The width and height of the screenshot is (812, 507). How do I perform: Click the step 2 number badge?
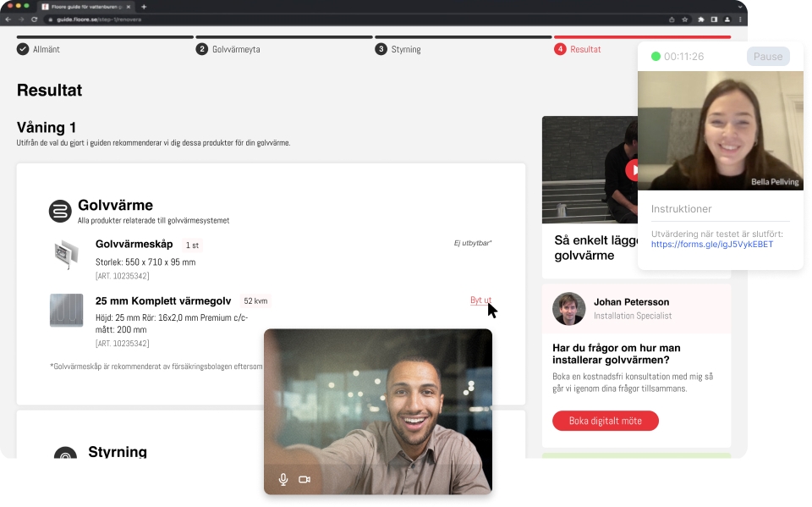202,49
